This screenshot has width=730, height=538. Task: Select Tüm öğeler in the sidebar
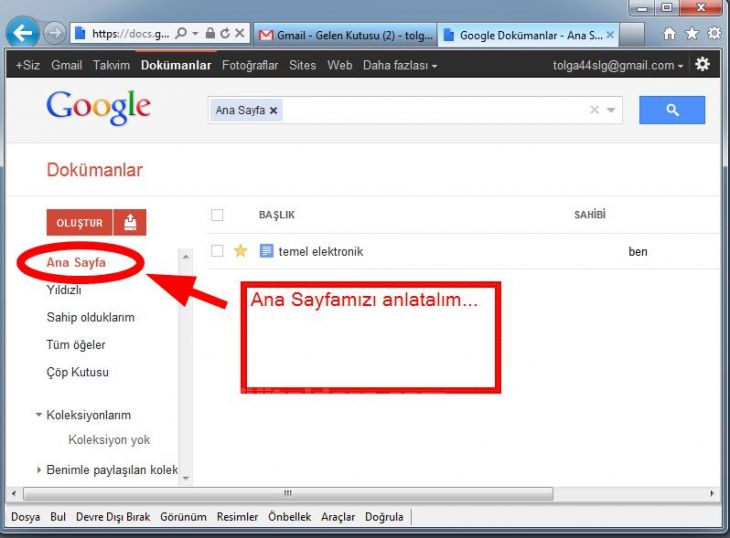(76, 345)
